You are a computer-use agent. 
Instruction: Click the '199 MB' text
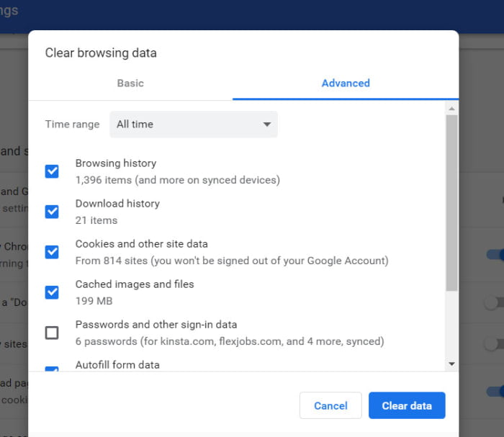[94, 301]
